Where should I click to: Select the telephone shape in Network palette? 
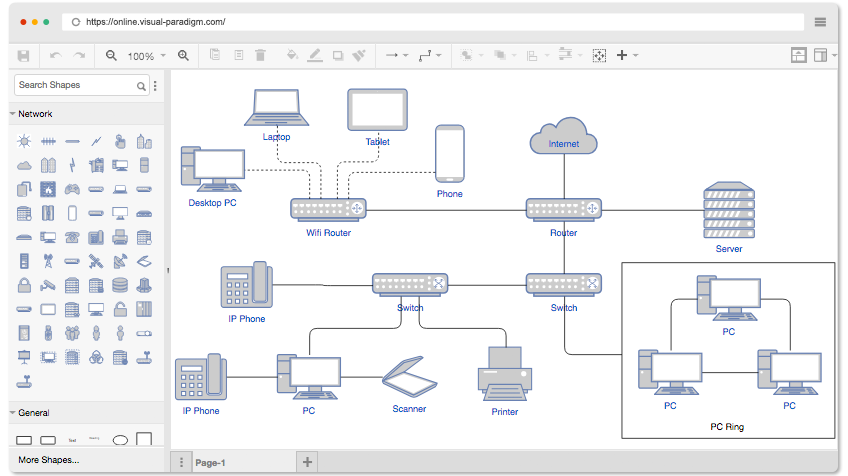[x=72, y=237]
